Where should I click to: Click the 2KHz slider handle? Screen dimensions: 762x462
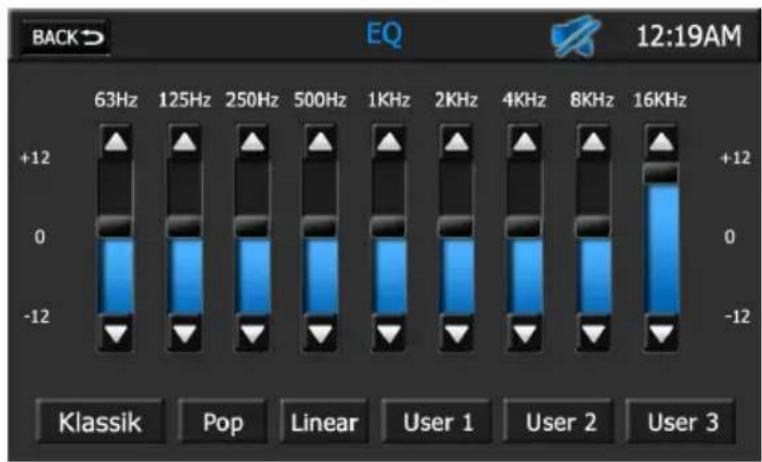(456, 227)
